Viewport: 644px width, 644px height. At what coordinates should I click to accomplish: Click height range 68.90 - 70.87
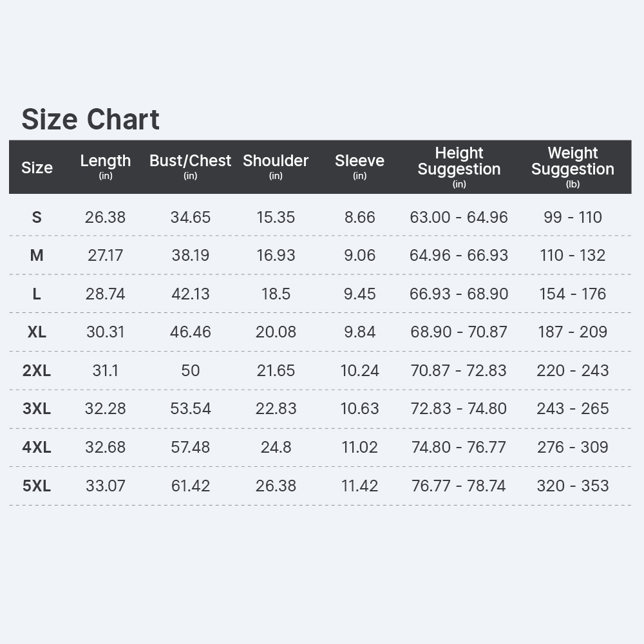459,332
